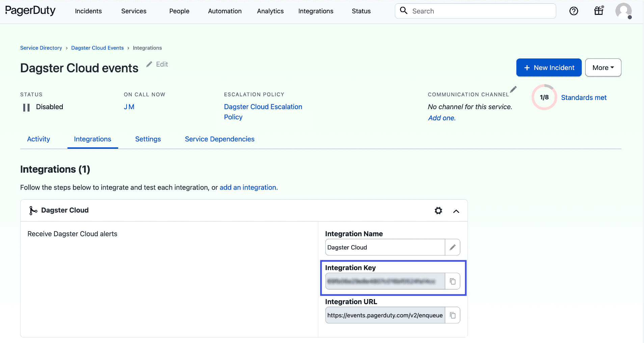
Task: Click the edit pencil near Communication Channel
Action: (513, 89)
